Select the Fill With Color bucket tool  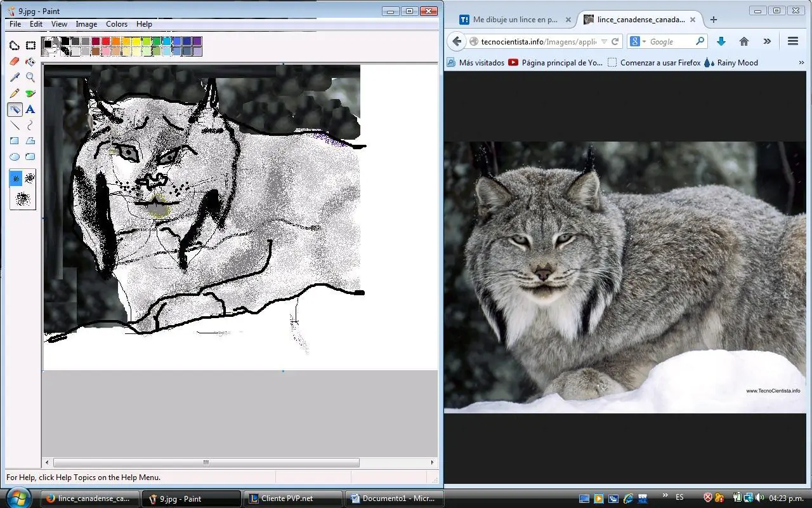tap(30, 62)
